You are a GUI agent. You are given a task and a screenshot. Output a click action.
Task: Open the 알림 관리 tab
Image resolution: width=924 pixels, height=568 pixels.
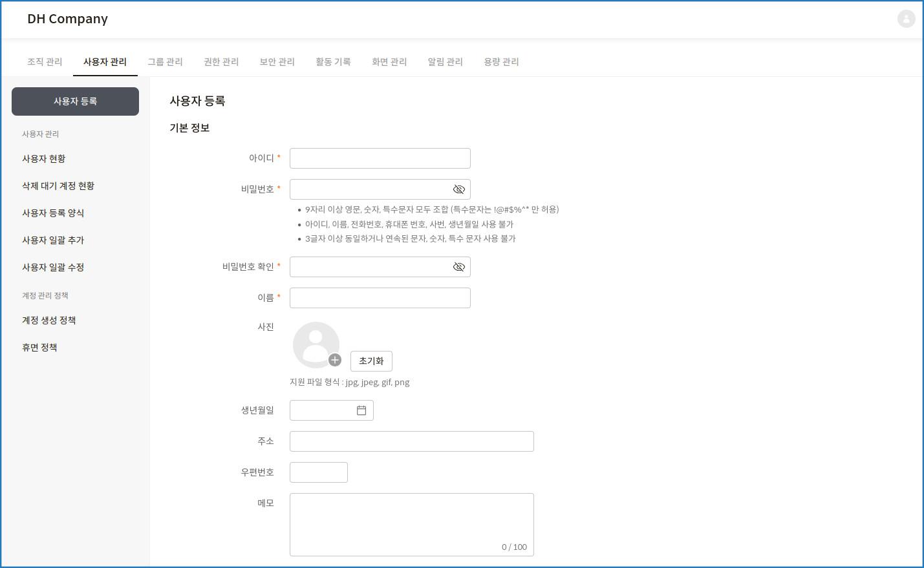[x=445, y=62]
